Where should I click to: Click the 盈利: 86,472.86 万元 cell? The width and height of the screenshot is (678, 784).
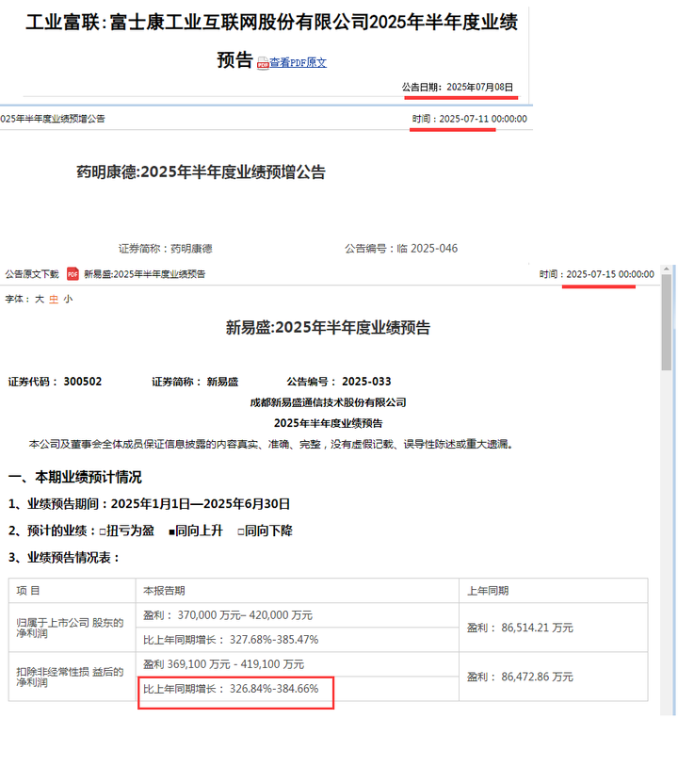tap(554, 677)
